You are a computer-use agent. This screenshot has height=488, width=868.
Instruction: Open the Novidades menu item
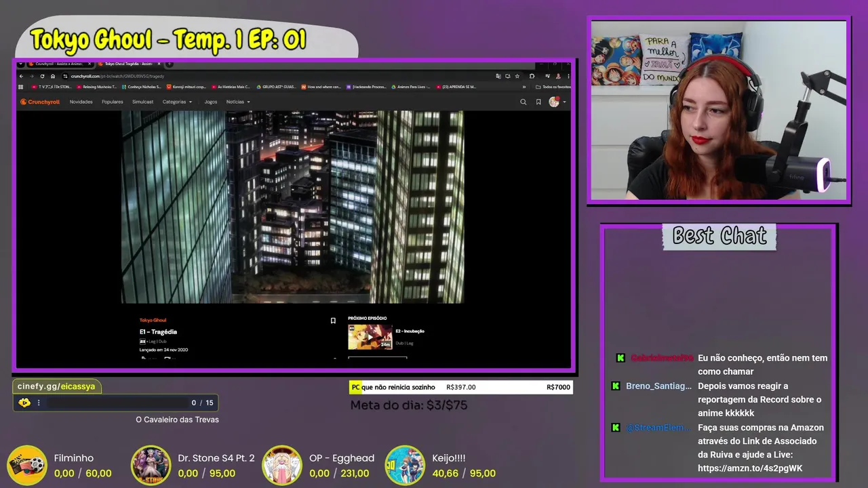click(x=81, y=102)
